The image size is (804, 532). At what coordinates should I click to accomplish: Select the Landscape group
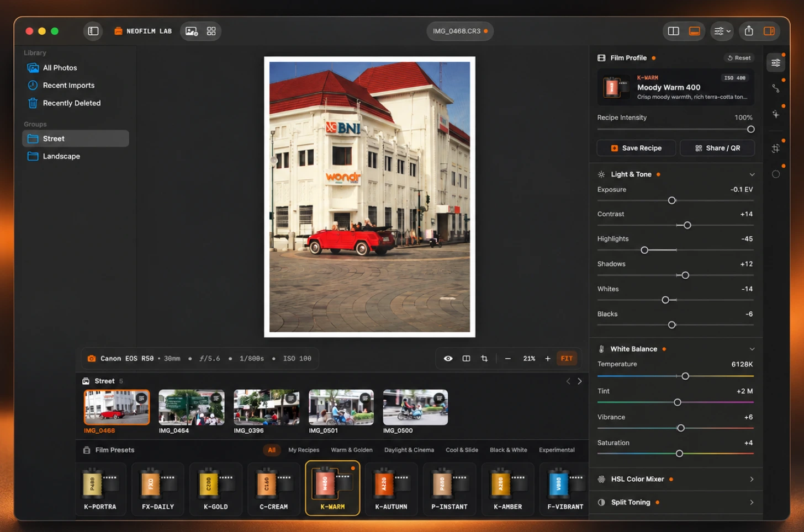[76, 156]
